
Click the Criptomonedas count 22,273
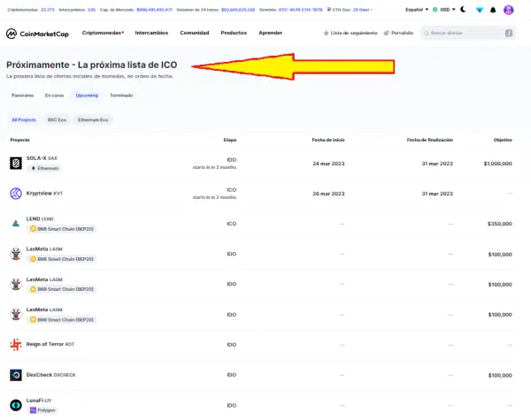click(48, 10)
